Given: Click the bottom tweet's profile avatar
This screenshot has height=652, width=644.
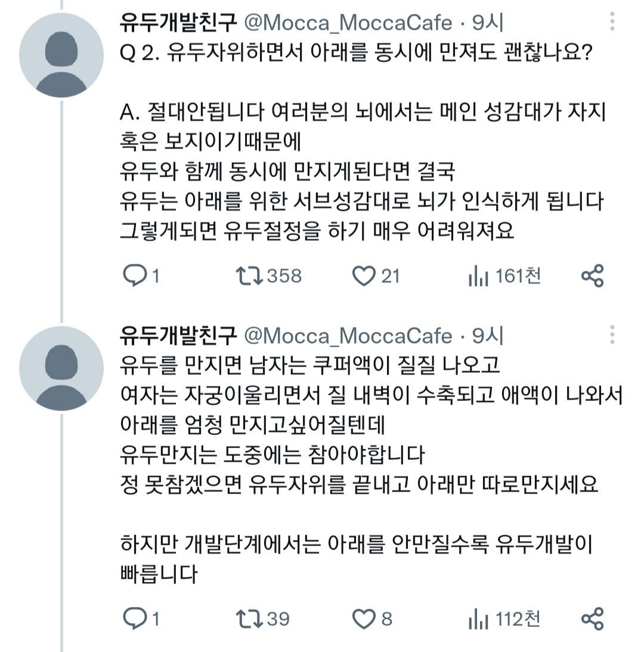Looking at the screenshot, I should point(61,368).
